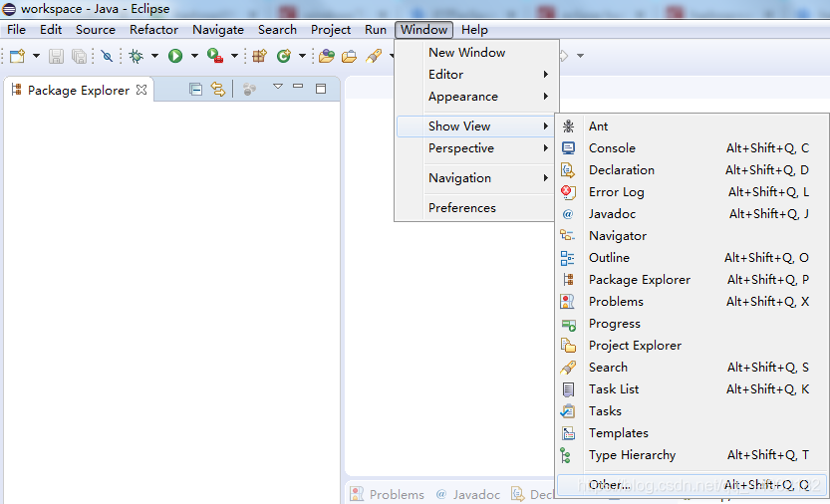Viewport: 830px width, 504px height.
Task: Expand the Navigation submenu
Action: 476,178
